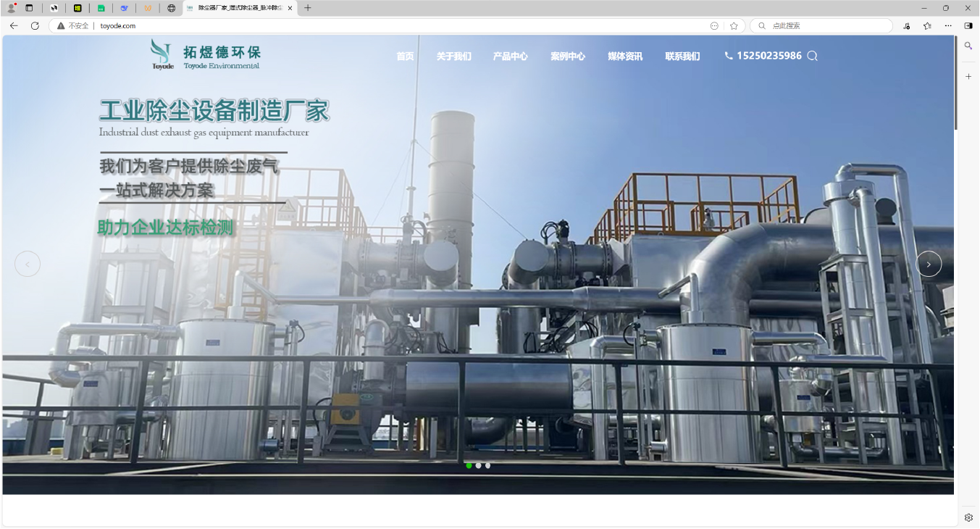Open the website search magnifier icon

click(812, 55)
